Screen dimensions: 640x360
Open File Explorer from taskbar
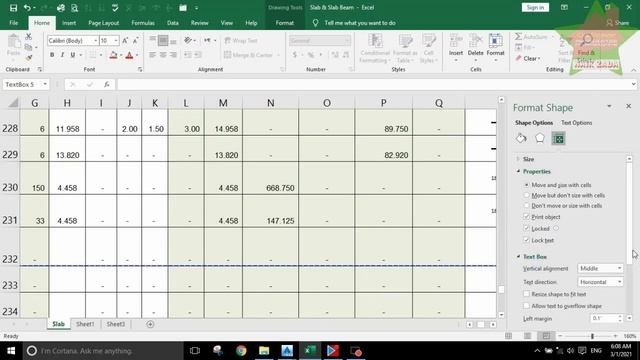tap(264, 351)
